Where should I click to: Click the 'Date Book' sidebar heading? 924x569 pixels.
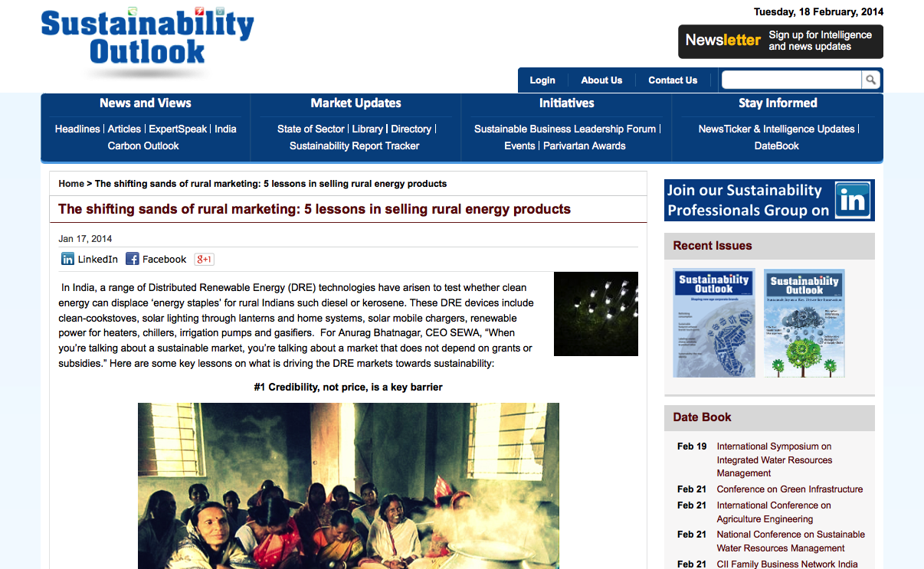[x=703, y=417]
